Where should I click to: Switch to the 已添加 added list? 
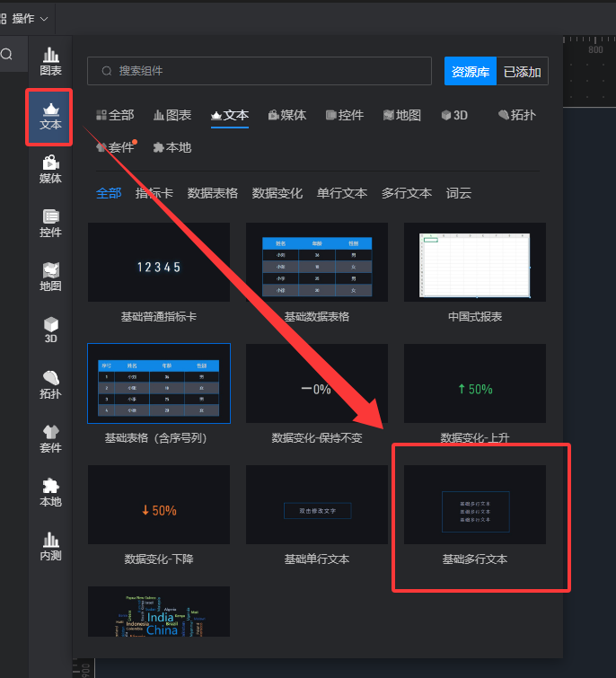coord(523,71)
